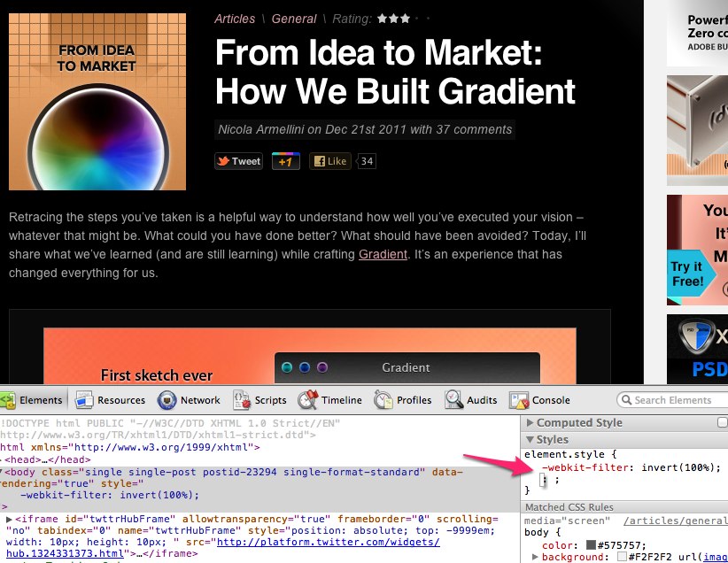This screenshot has width=728, height=563.
Task: Click the new property input under -webkit-filter
Action: pos(544,480)
